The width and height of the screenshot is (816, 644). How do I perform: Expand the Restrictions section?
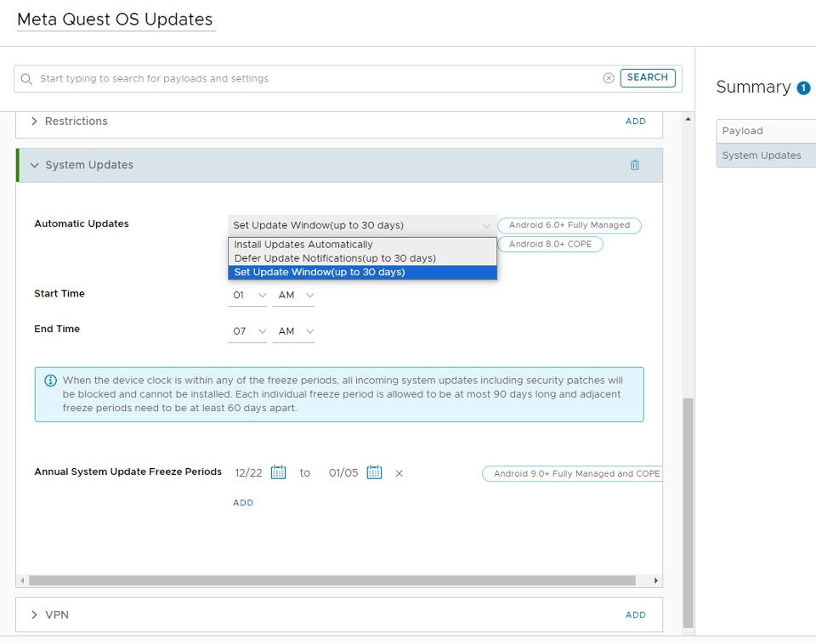point(35,121)
